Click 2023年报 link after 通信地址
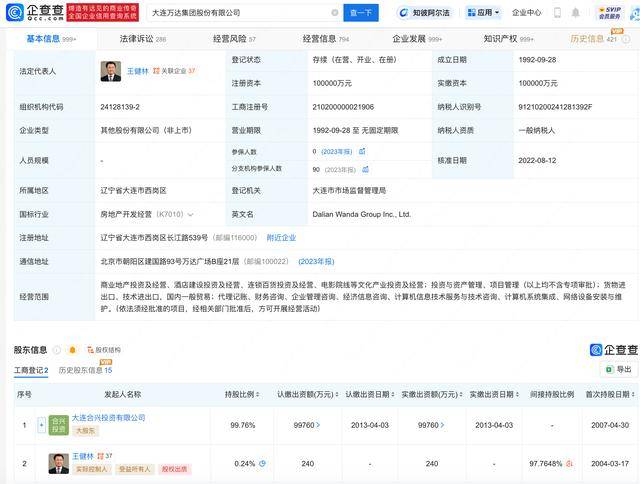Screen dimensions: 640x484 click(316, 261)
